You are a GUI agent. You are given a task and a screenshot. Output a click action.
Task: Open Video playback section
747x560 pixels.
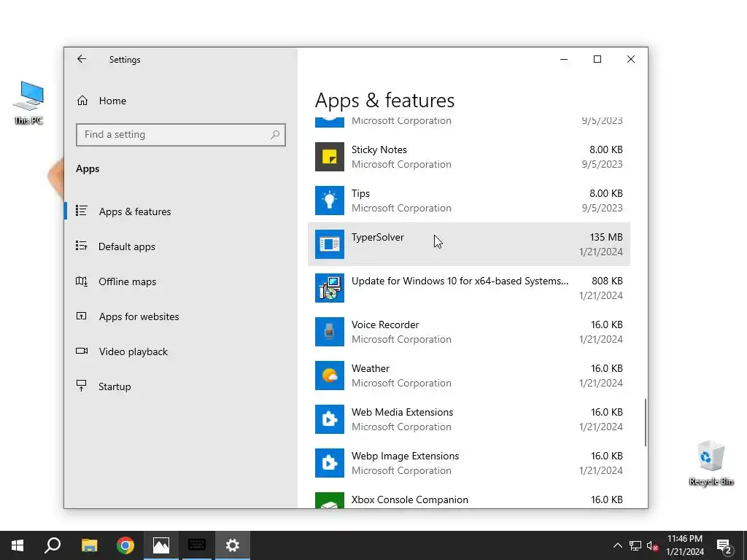133,351
